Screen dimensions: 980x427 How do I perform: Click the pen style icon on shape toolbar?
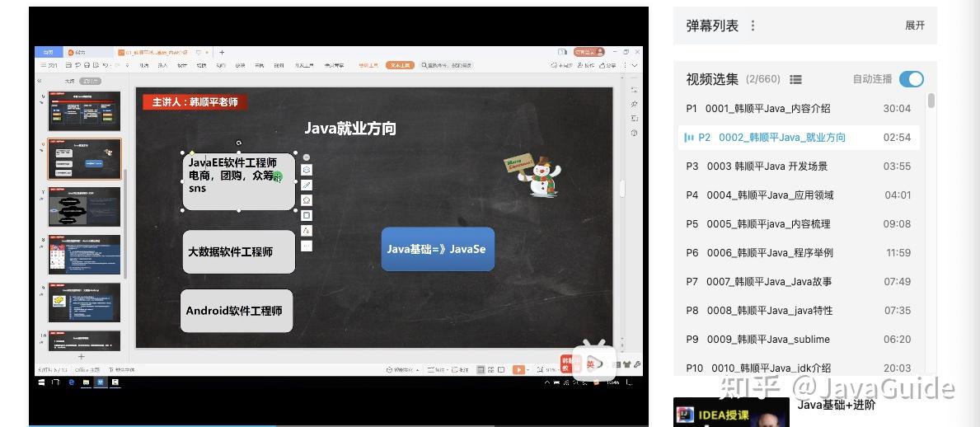tap(307, 185)
